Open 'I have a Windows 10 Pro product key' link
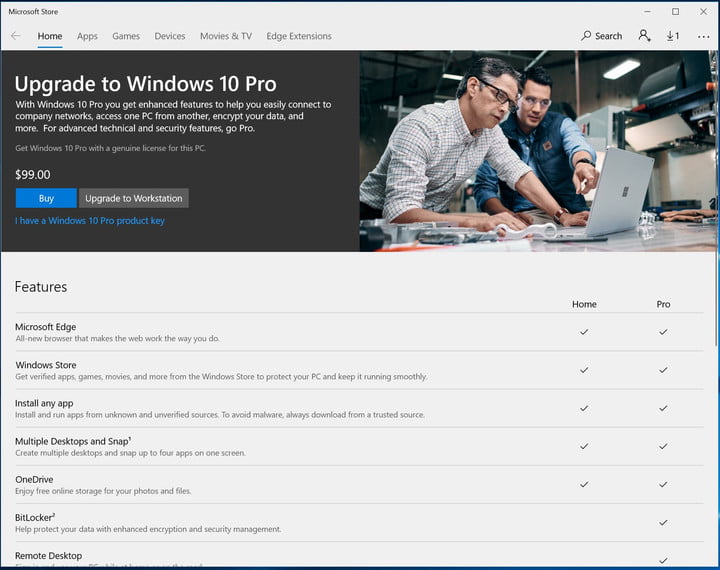Viewport: 720px width, 570px height. [90, 220]
